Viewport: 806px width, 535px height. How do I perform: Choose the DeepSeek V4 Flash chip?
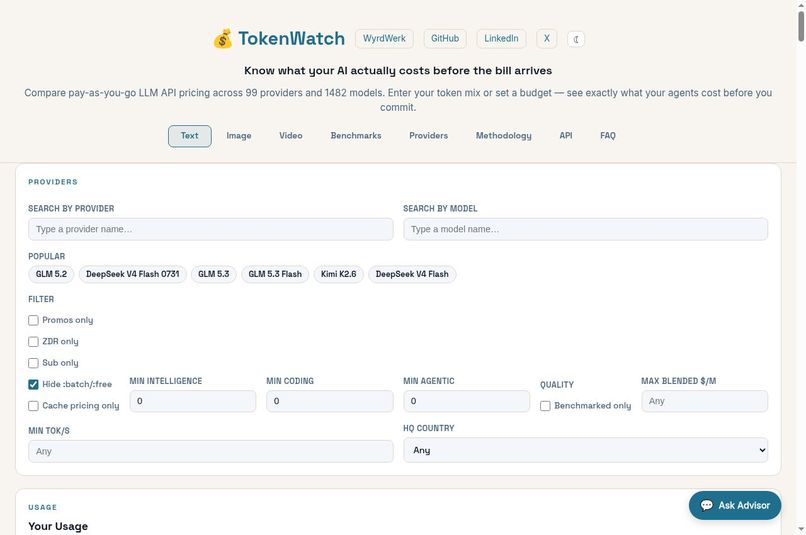412,274
